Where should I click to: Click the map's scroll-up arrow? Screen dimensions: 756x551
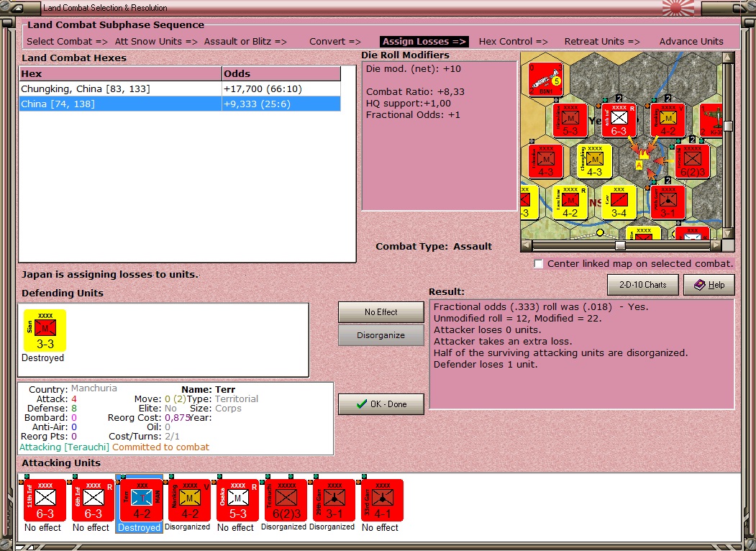tap(728, 58)
